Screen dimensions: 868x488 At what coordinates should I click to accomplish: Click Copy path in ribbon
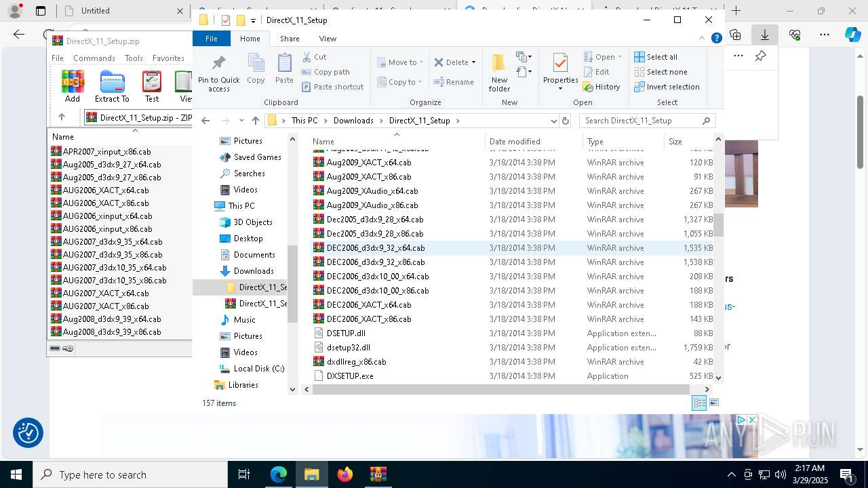pyautogui.click(x=325, y=72)
